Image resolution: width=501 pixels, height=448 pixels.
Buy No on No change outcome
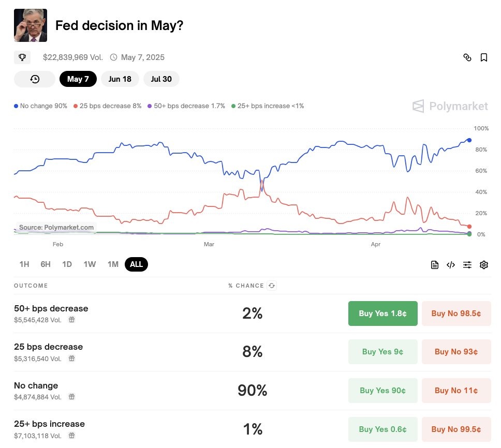point(456,391)
